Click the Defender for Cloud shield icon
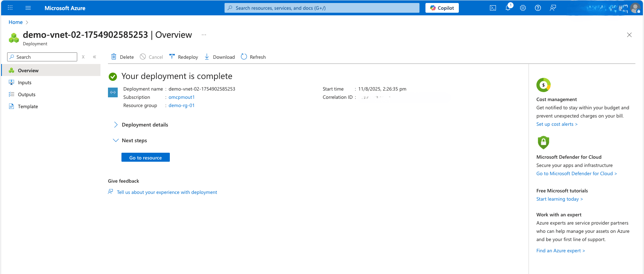Viewport: 644px width, 274px height. [544, 142]
